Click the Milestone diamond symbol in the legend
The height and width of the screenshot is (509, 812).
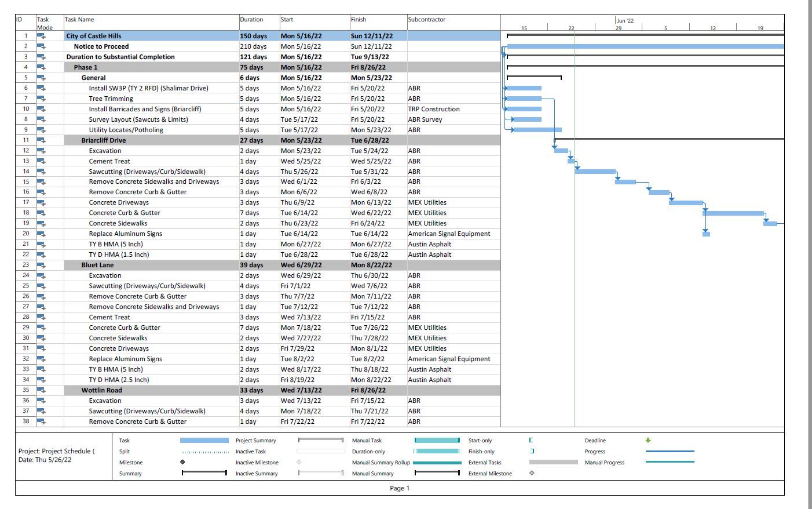click(x=182, y=463)
